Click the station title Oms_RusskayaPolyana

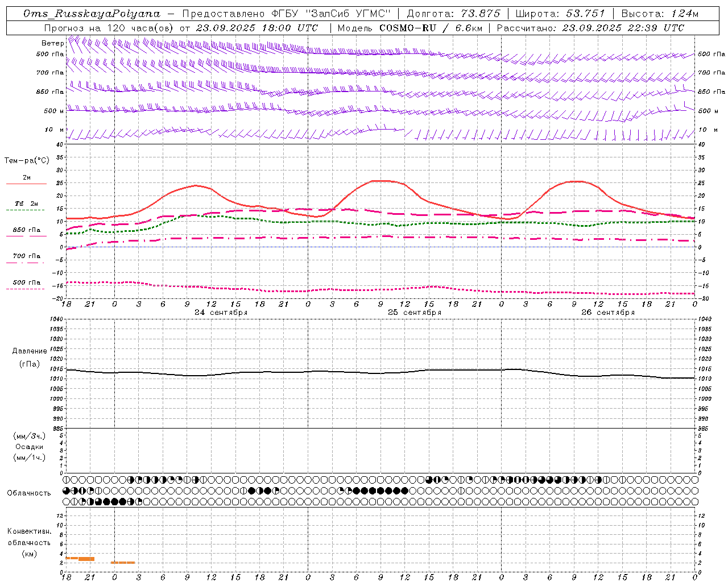click(92, 14)
